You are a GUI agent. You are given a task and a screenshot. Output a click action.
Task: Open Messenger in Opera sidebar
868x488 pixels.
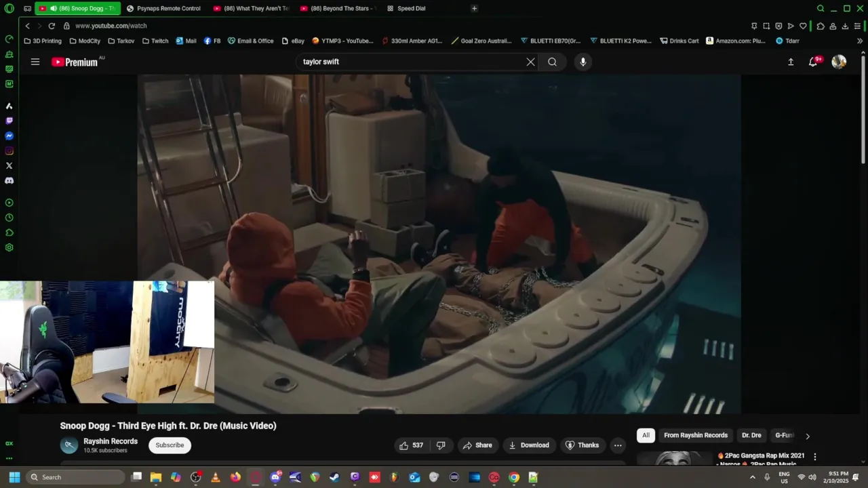pos(9,136)
